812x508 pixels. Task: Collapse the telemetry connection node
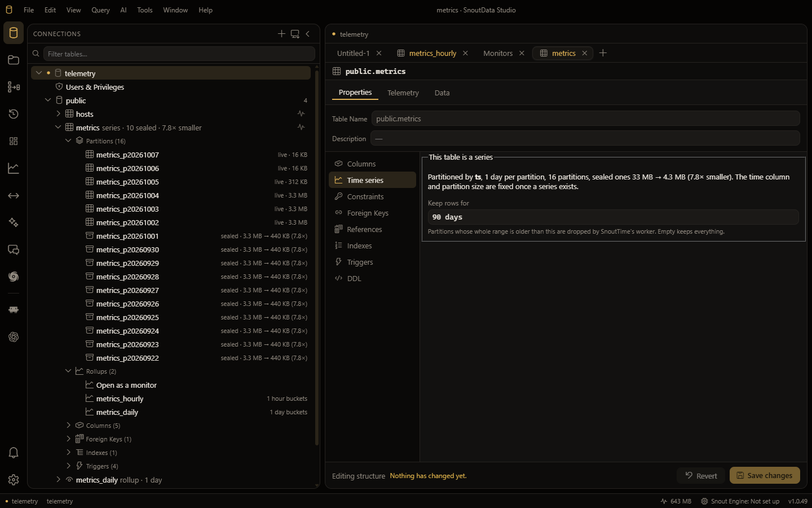(39, 73)
